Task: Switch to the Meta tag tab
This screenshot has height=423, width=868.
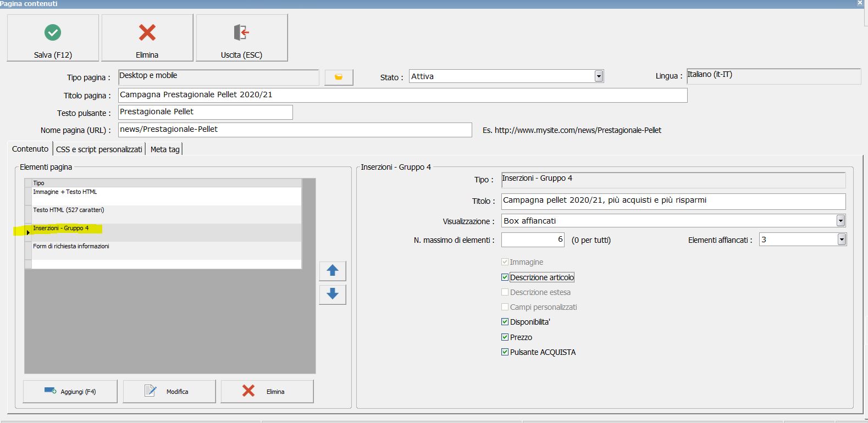Action: coord(165,149)
